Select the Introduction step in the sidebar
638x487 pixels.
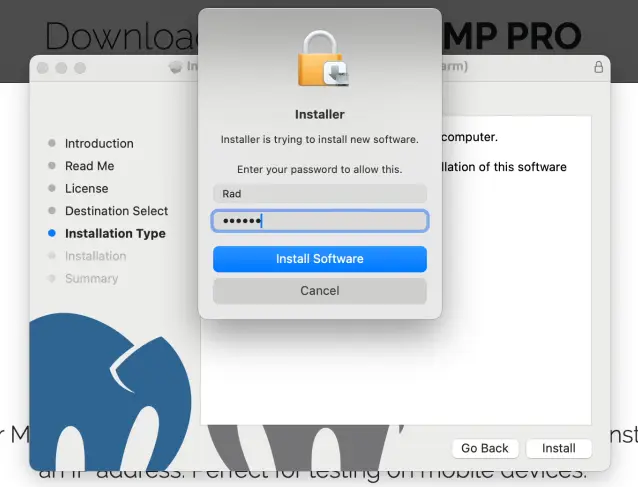pos(99,143)
